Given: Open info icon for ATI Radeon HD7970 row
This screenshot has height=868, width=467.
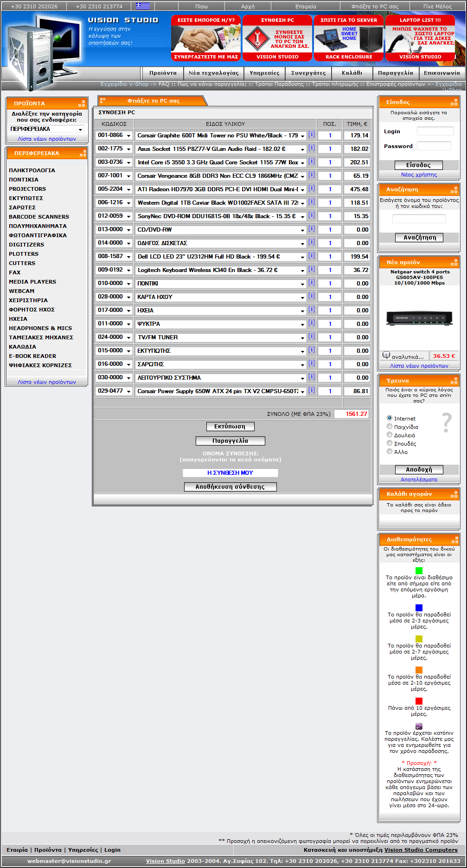Looking at the screenshot, I should point(311,188).
